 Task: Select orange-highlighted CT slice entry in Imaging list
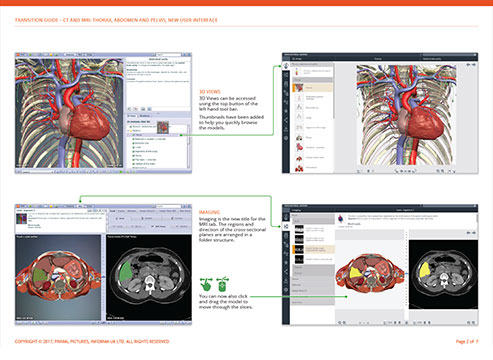click(313, 249)
